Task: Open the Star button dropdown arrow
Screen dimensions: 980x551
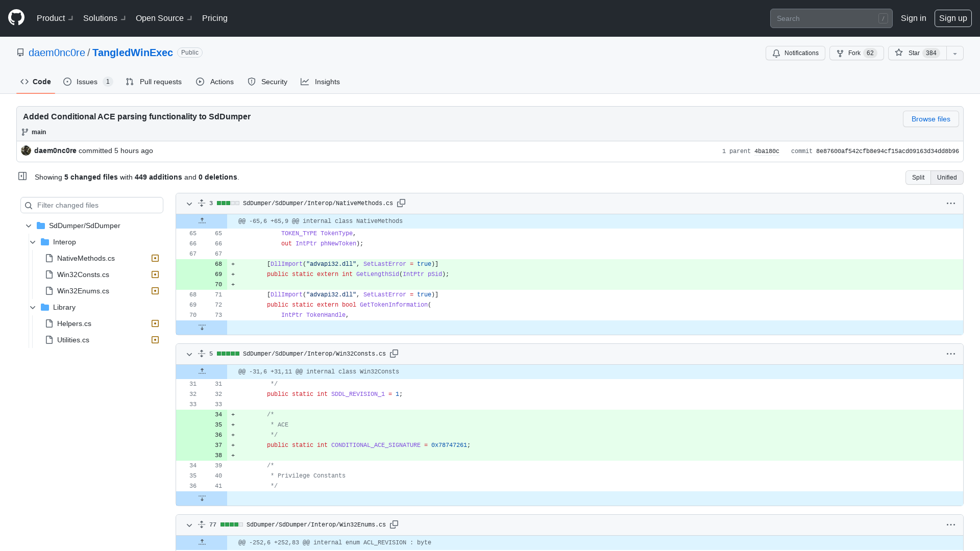Action: pyautogui.click(x=954, y=53)
